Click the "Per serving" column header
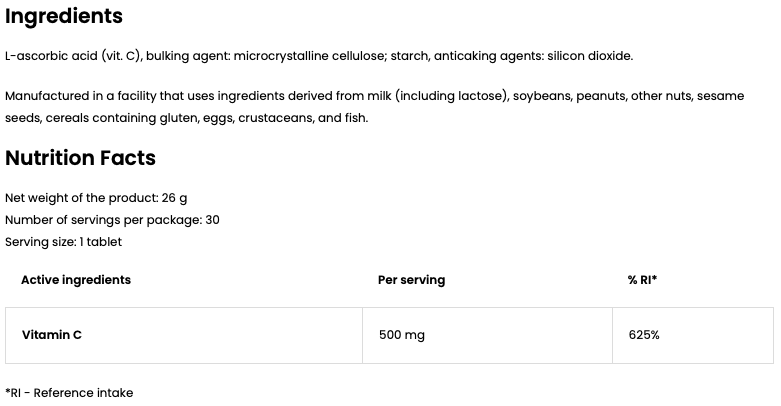This screenshot has width=781, height=406. click(411, 280)
